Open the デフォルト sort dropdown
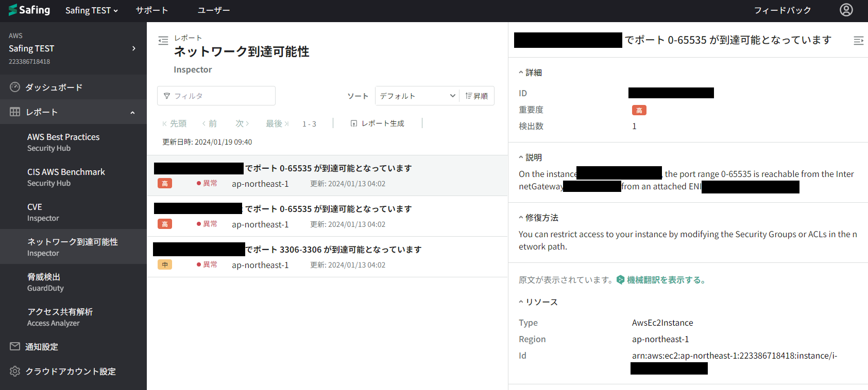The height and width of the screenshot is (390, 868). [x=418, y=96]
